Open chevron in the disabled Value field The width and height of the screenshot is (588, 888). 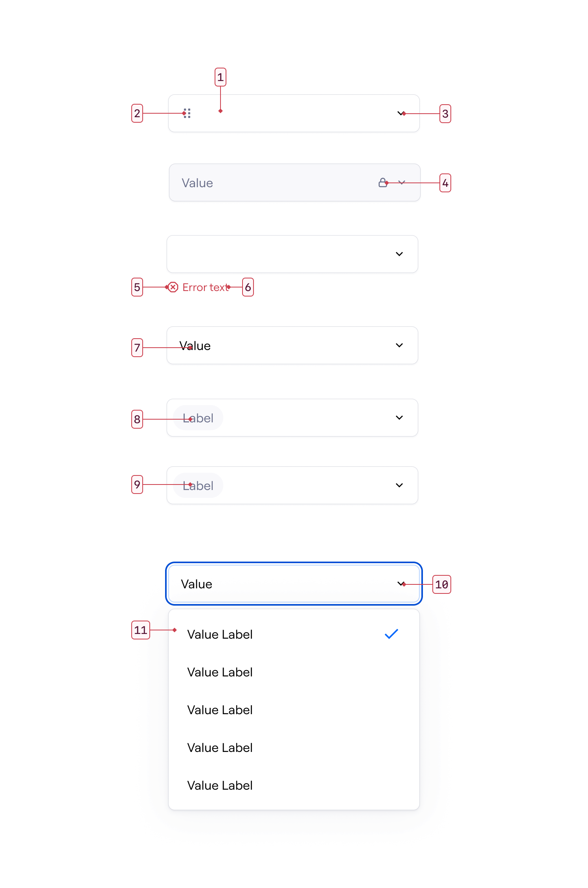click(x=402, y=182)
